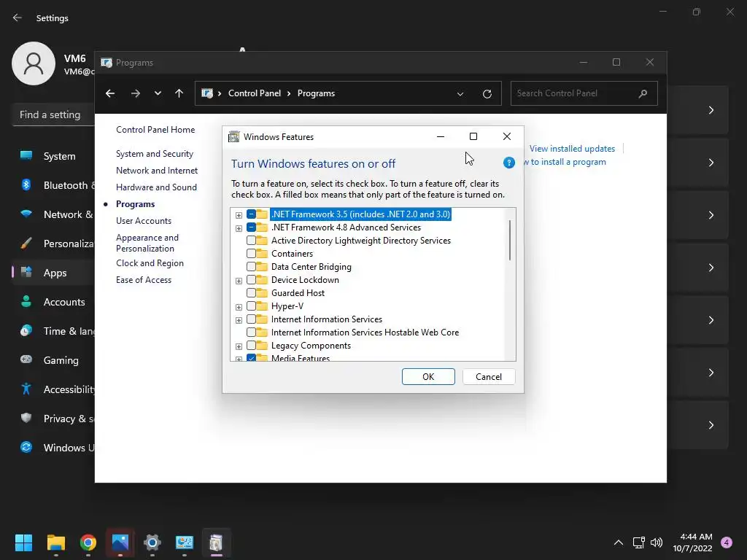747x560 pixels.
Task: Open User Accounts category
Action: pos(144,220)
